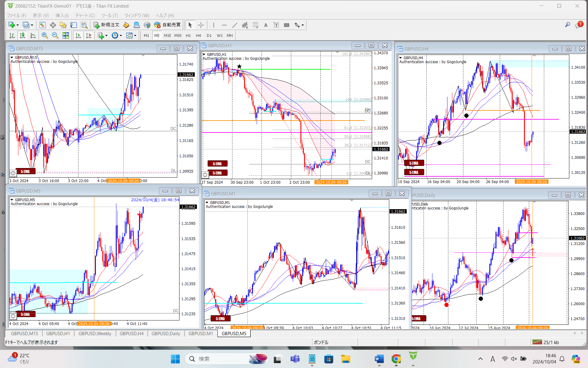This screenshot has height=368, width=588.
Task: Toggle Auto Trading (自動売買) button
Action: (168, 25)
